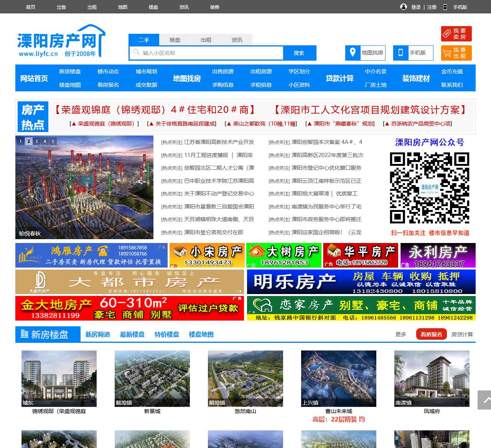
Task: Click the 溧阳房产网 site logo
Action: click(61, 41)
